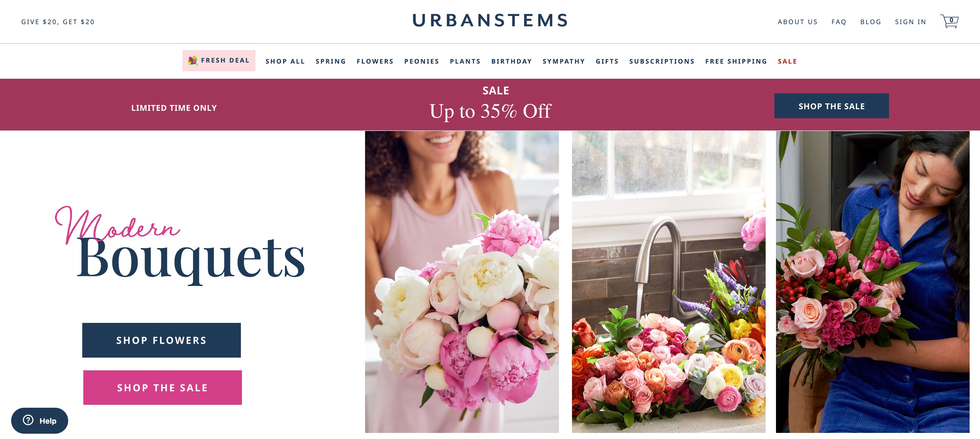Click the Fresh Deal flower bouquet icon
The height and width of the screenshot is (439, 980).
coord(193,60)
